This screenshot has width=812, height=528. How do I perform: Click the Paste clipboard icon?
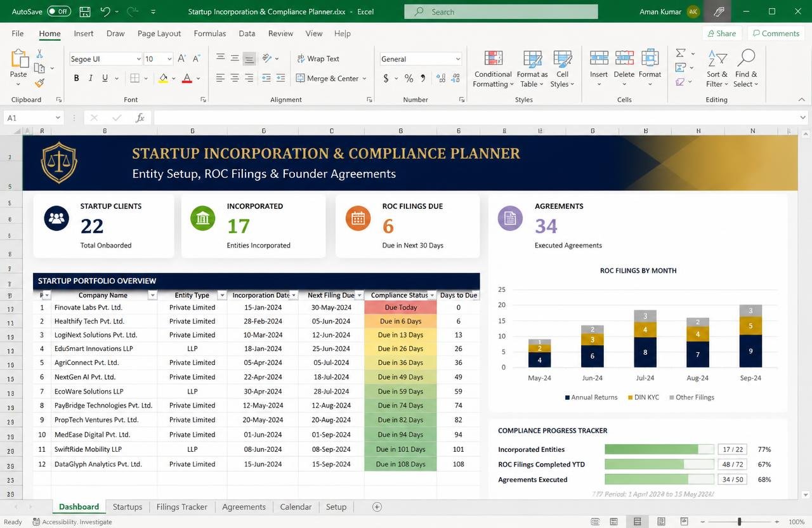click(19, 59)
